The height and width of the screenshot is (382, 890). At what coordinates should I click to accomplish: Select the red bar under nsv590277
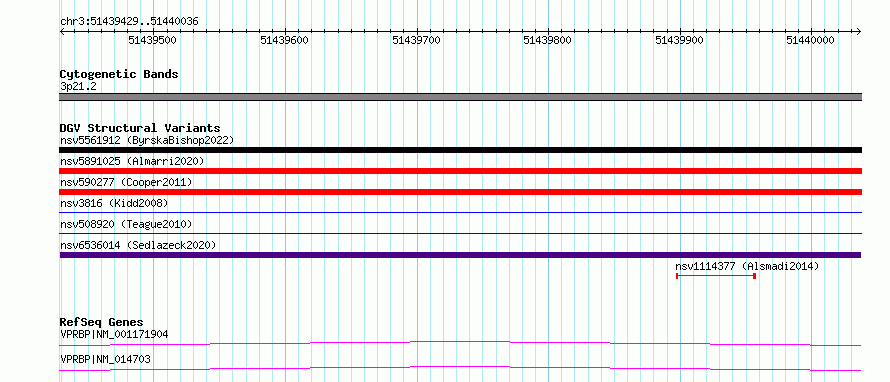pos(460,192)
